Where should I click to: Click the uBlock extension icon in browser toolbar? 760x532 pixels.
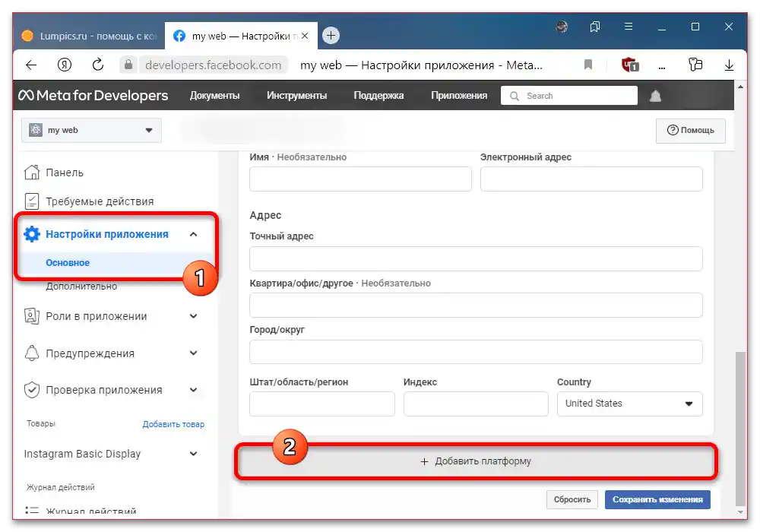tap(629, 65)
